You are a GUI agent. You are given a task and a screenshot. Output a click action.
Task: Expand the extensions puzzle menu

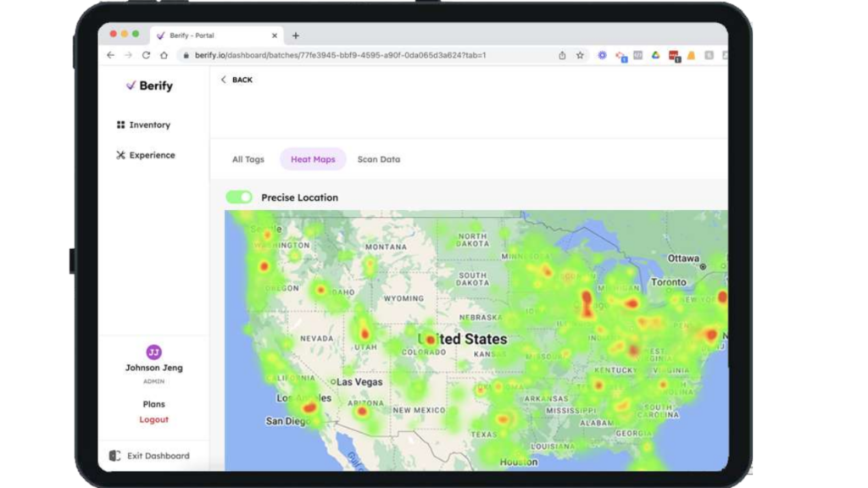[x=710, y=55]
